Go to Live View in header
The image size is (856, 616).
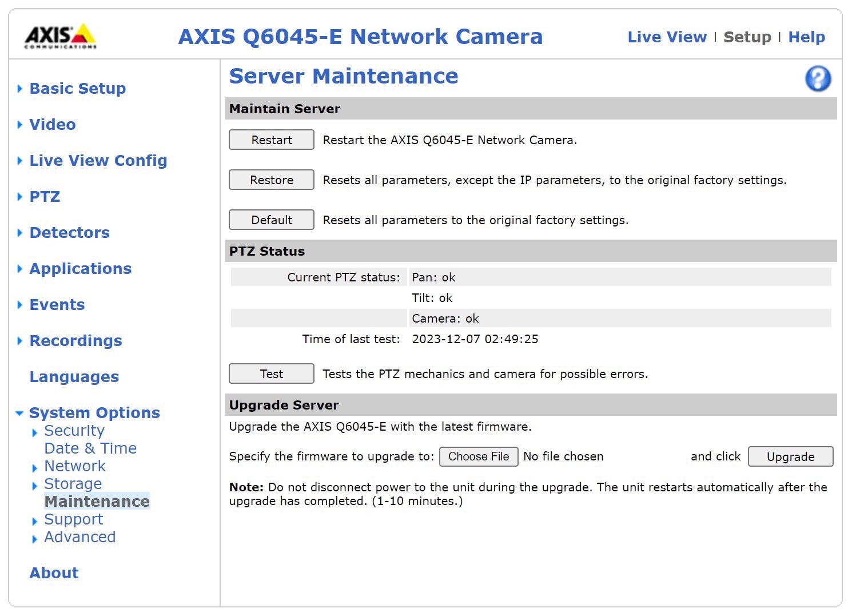tap(667, 37)
